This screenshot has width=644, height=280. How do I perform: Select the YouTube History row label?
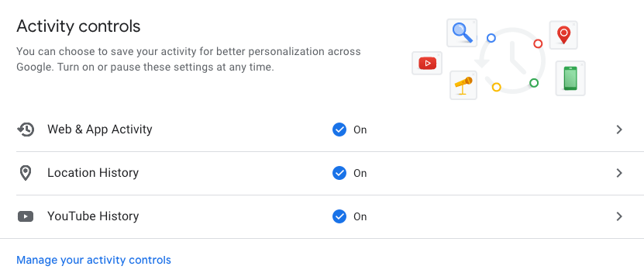click(x=93, y=216)
